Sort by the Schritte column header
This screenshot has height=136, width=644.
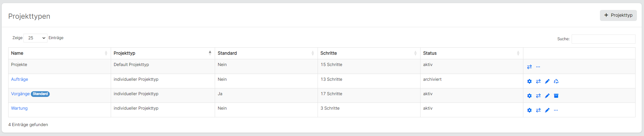(369, 53)
